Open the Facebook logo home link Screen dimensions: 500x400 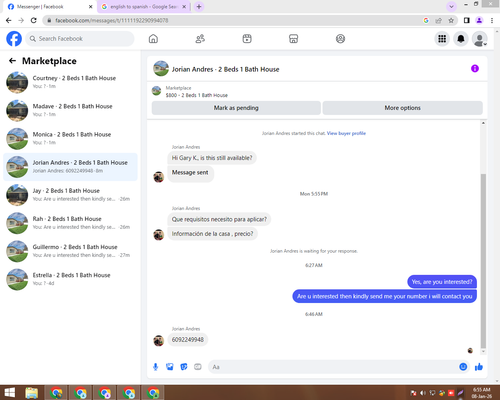click(x=14, y=39)
